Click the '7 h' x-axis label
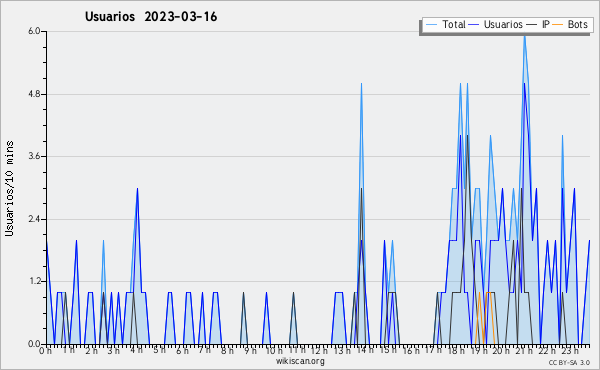The height and width of the screenshot is (370, 600). pyautogui.click(x=205, y=350)
